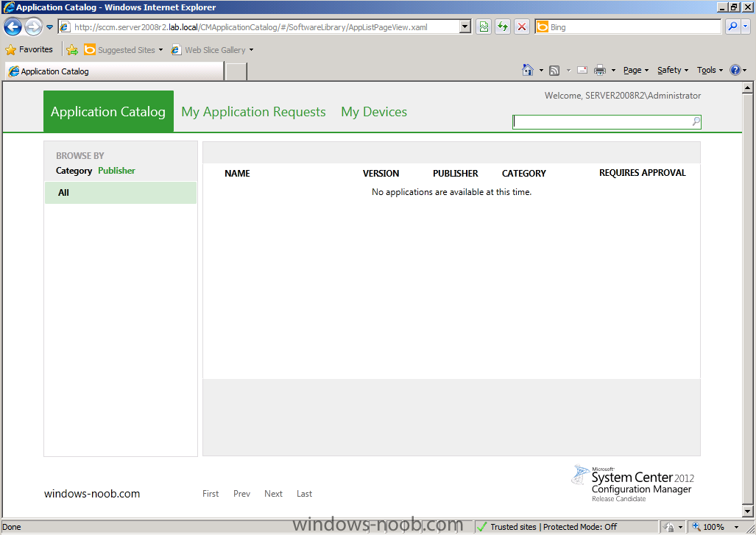The image size is (756, 535).
Task: Click the Next page link
Action: click(x=273, y=494)
